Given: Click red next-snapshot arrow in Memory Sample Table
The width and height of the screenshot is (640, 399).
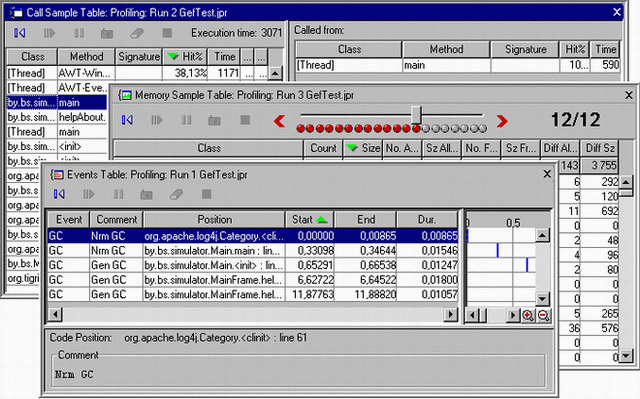Looking at the screenshot, I should (x=502, y=121).
